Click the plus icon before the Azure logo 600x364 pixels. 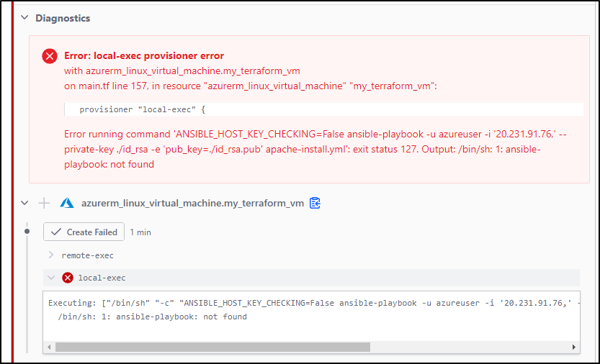(x=45, y=203)
